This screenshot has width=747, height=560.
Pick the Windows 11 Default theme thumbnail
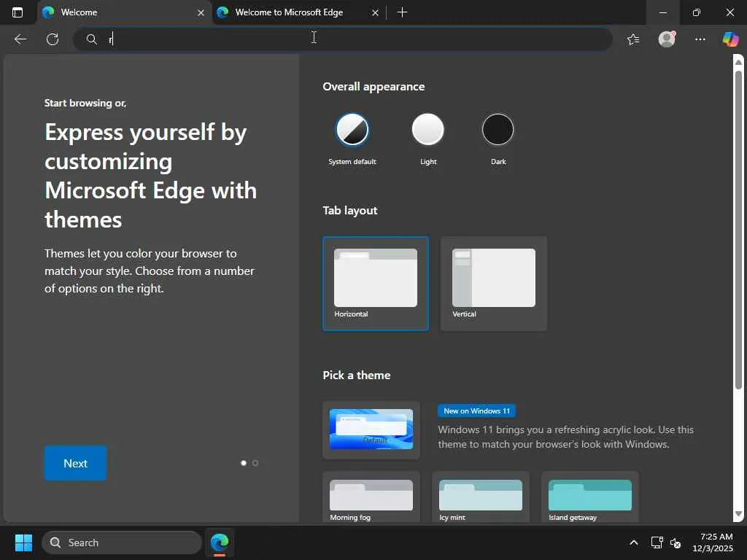pyautogui.click(x=371, y=429)
